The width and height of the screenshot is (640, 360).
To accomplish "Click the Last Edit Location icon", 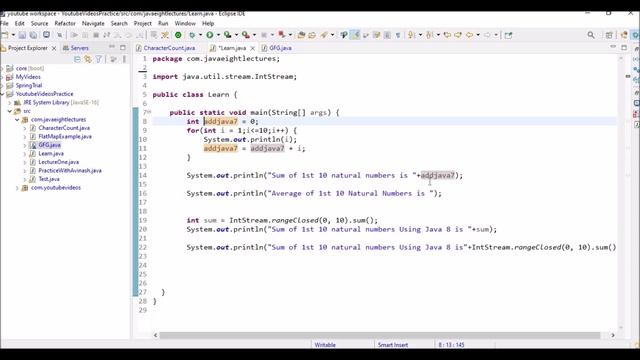I will tap(447, 35).
